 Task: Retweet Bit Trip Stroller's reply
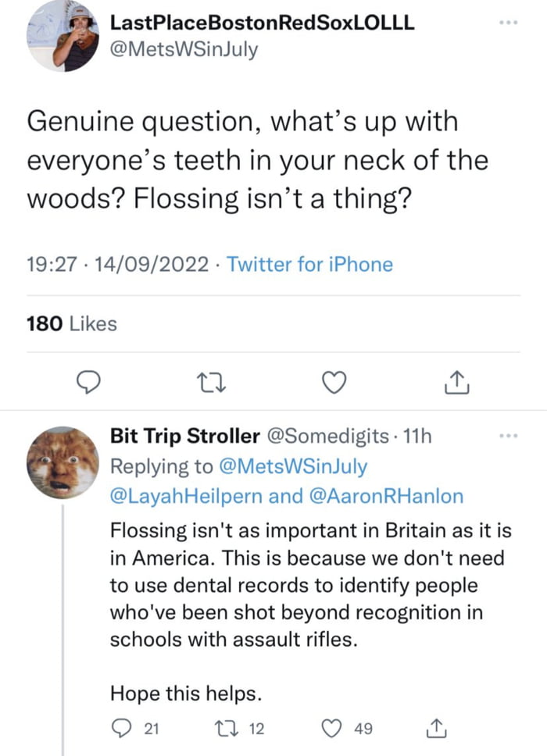(x=227, y=728)
